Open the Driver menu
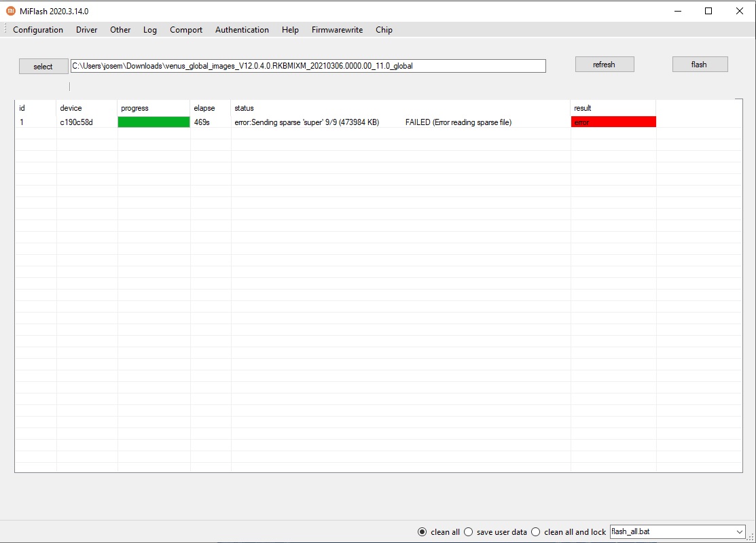Image resolution: width=756 pixels, height=543 pixels. pos(87,30)
